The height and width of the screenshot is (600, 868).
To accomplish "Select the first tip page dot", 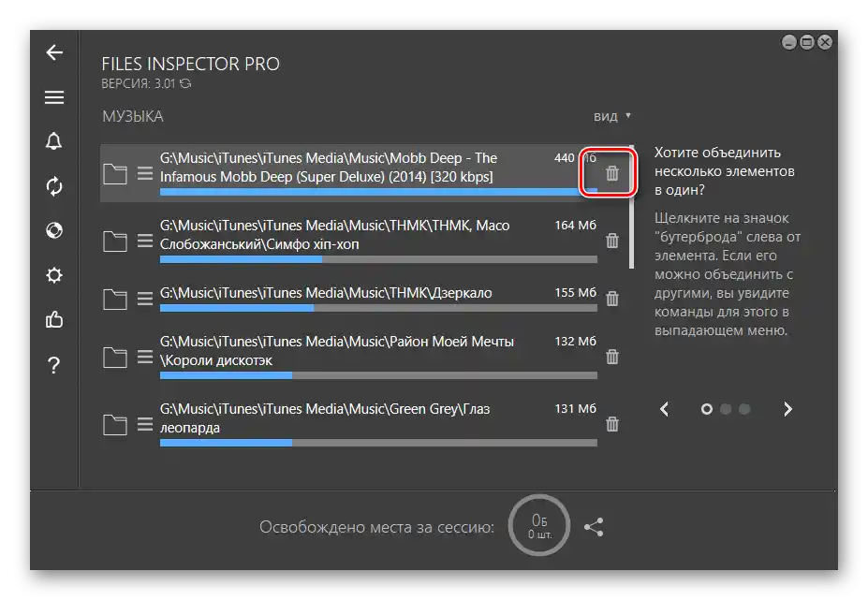I will (x=706, y=409).
